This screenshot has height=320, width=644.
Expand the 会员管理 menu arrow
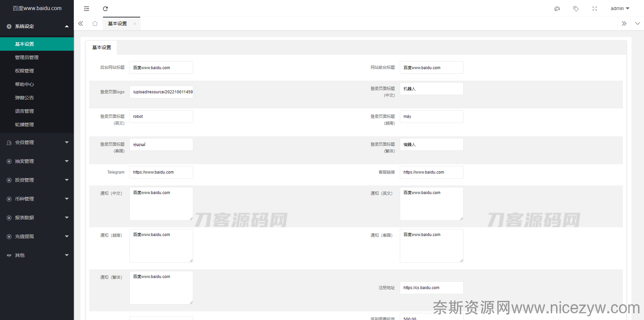point(67,142)
